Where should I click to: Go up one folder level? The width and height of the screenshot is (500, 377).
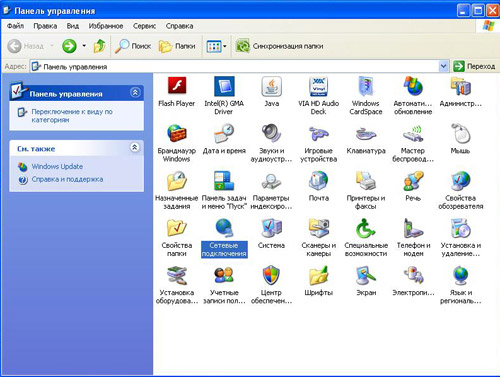pyautogui.click(x=99, y=46)
